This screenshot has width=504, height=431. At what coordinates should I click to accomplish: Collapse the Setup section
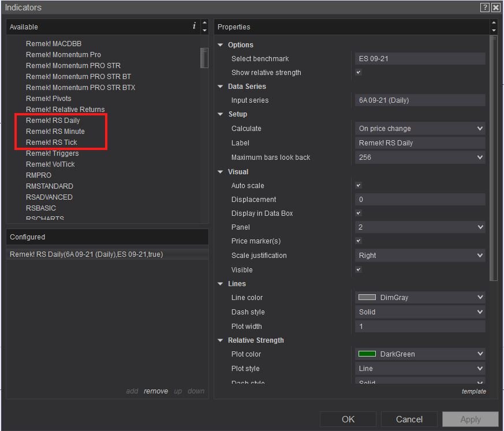[x=221, y=114]
